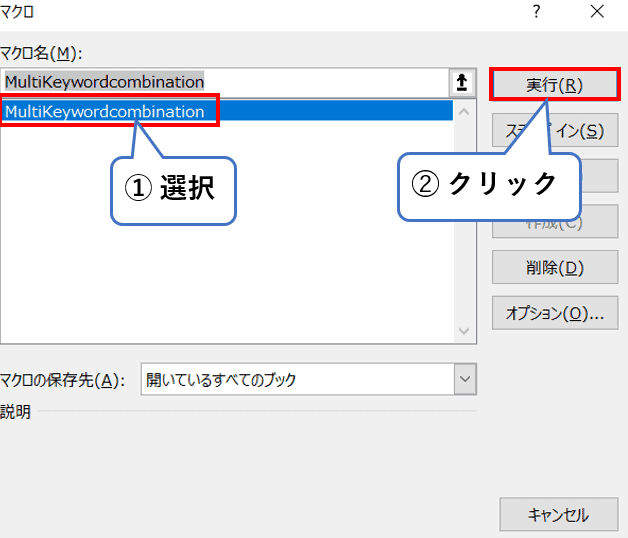The image size is (628, 538).
Task: Click the macro list scrollbar up arrow
Action: [x=465, y=111]
